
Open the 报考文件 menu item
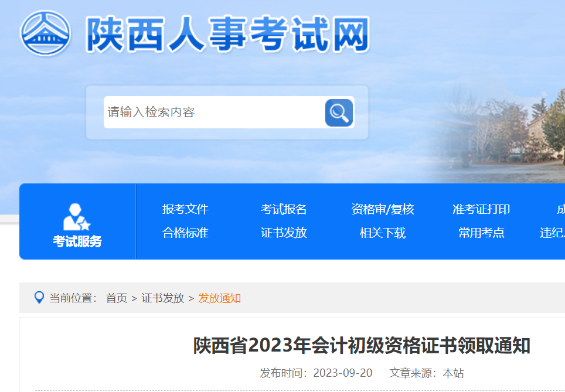point(185,209)
